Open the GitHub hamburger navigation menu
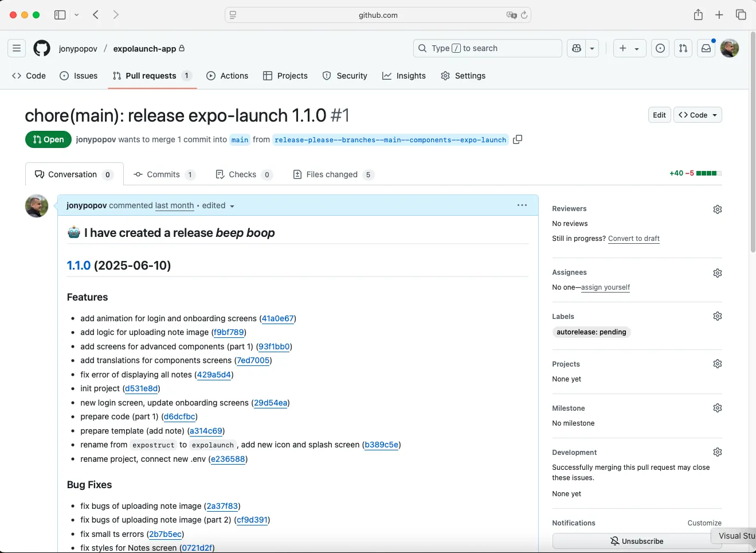The width and height of the screenshot is (756, 553). 17,48
